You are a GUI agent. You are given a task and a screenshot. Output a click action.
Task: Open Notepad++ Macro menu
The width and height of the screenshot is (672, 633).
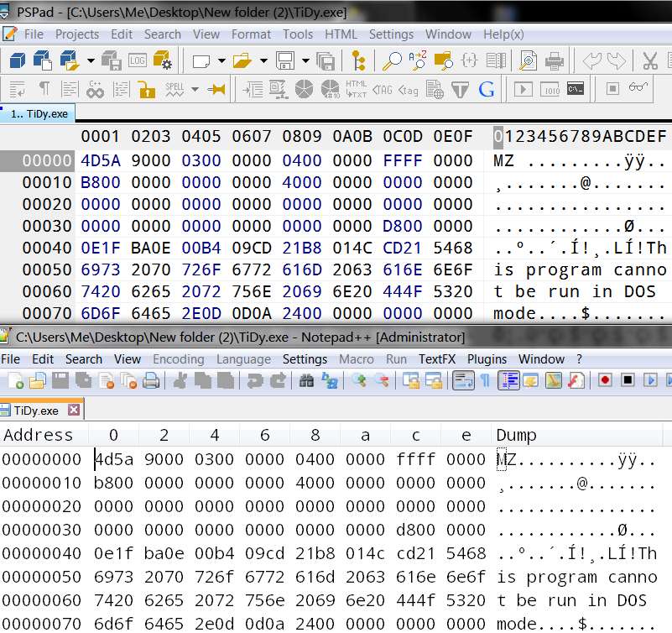357,359
